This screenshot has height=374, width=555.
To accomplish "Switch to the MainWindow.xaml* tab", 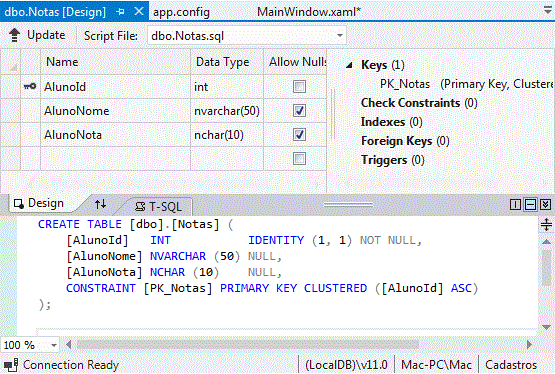I will (309, 12).
